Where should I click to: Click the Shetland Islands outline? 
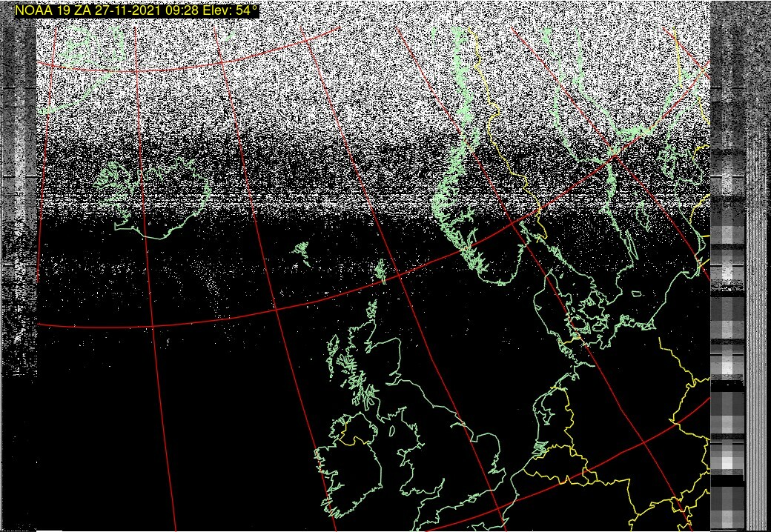pos(380,271)
